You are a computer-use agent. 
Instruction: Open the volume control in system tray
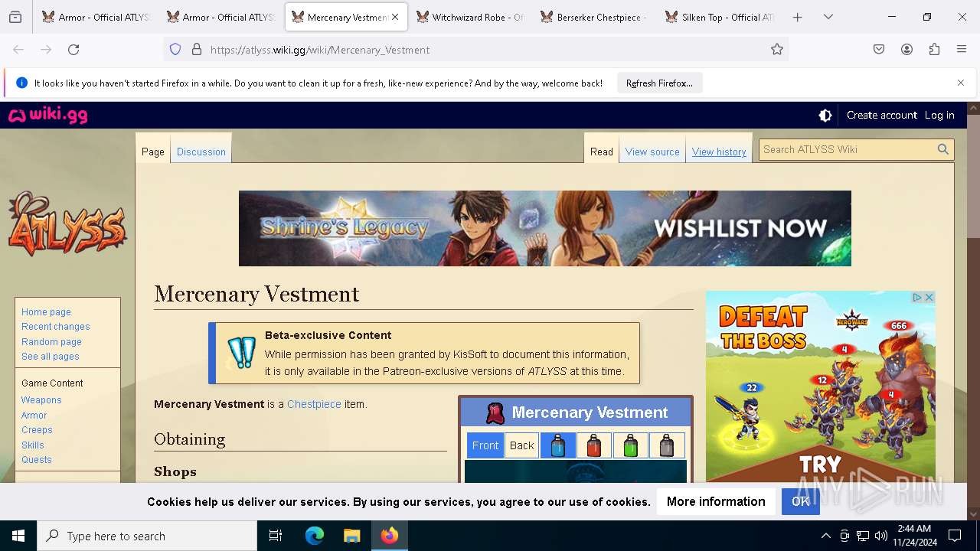[x=881, y=536]
